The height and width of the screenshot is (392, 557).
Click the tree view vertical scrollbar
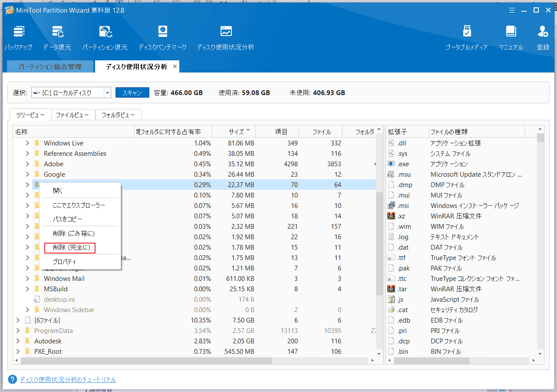(x=379, y=243)
